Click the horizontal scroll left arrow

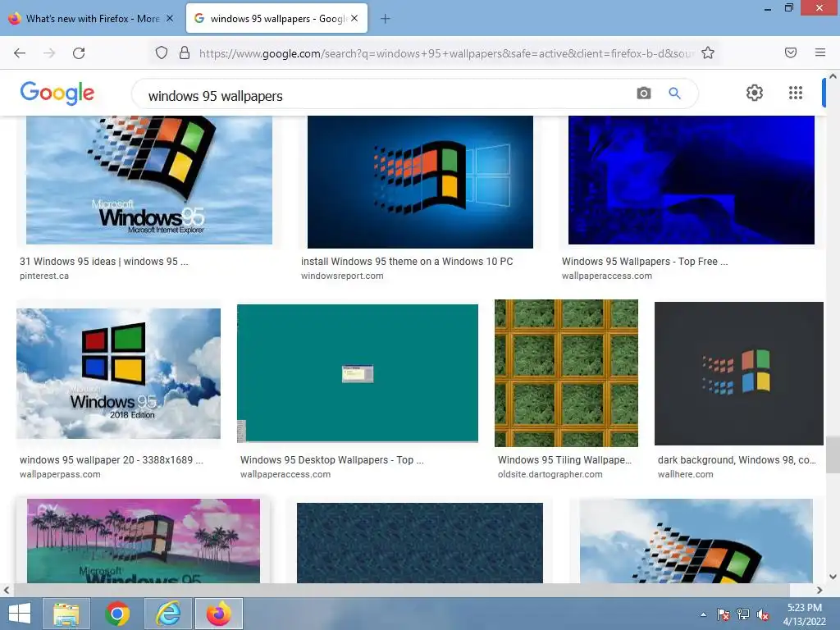pos(7,590)
